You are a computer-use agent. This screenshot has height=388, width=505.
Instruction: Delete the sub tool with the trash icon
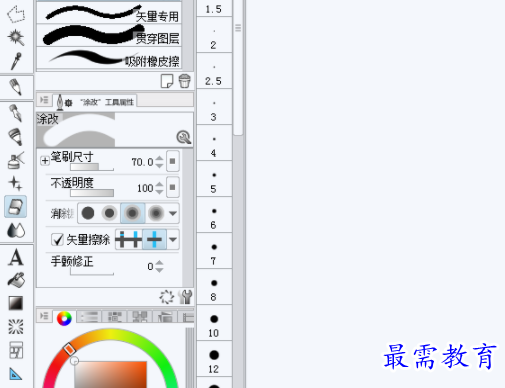click(x=184, y=81)
